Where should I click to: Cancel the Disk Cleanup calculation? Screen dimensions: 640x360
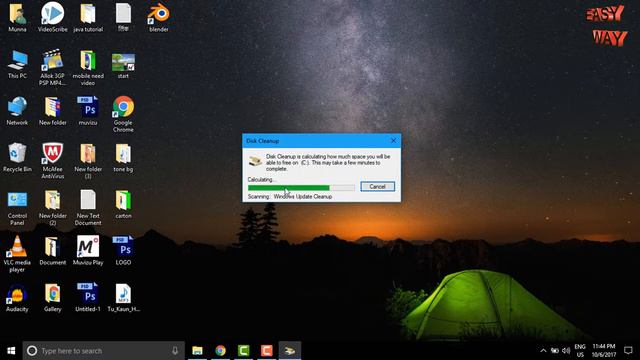click(x=378, y=187)
